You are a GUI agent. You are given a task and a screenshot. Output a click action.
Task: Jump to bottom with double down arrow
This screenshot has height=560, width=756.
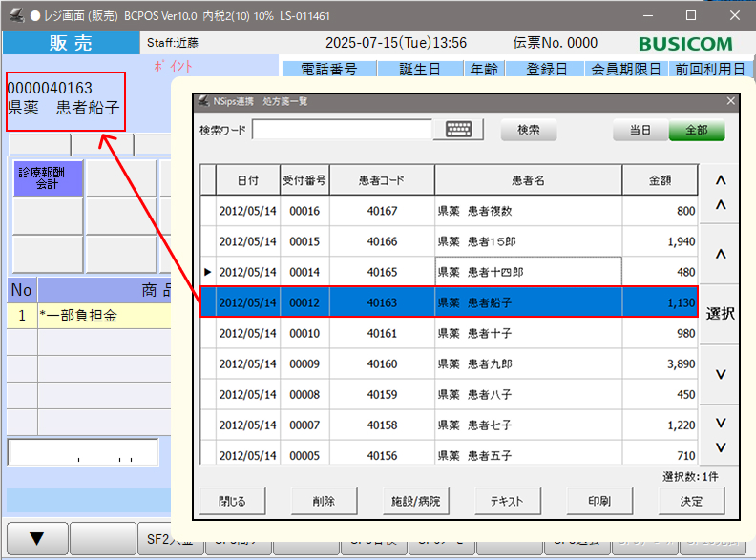pyautogui.click(x=721, y=435)
